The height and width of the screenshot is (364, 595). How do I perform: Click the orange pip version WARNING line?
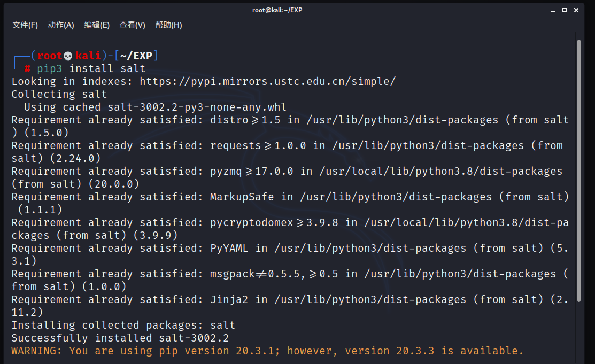pos(267,351)
